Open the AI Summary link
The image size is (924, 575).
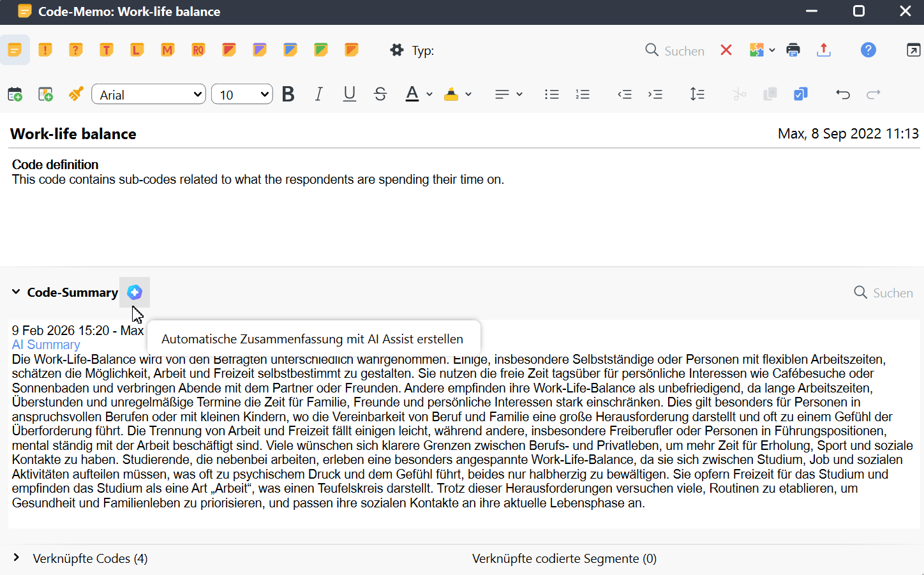45,344
